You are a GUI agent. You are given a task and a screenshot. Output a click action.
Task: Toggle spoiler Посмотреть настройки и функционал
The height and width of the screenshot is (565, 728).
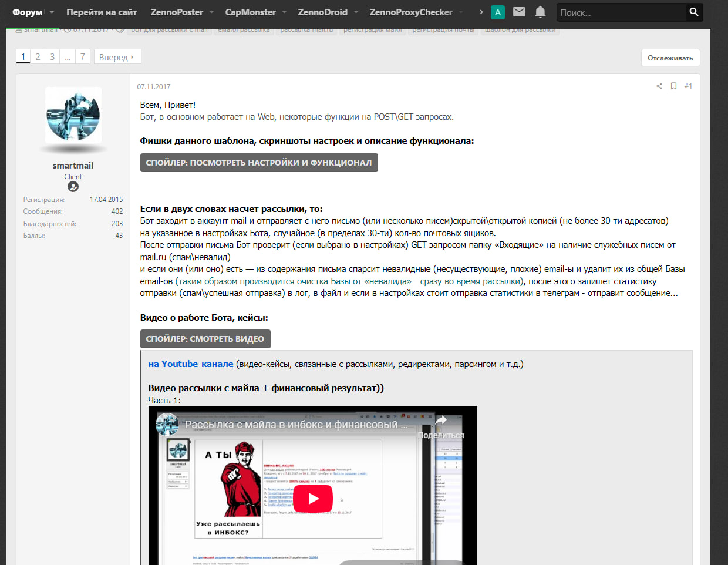[259, 163]
